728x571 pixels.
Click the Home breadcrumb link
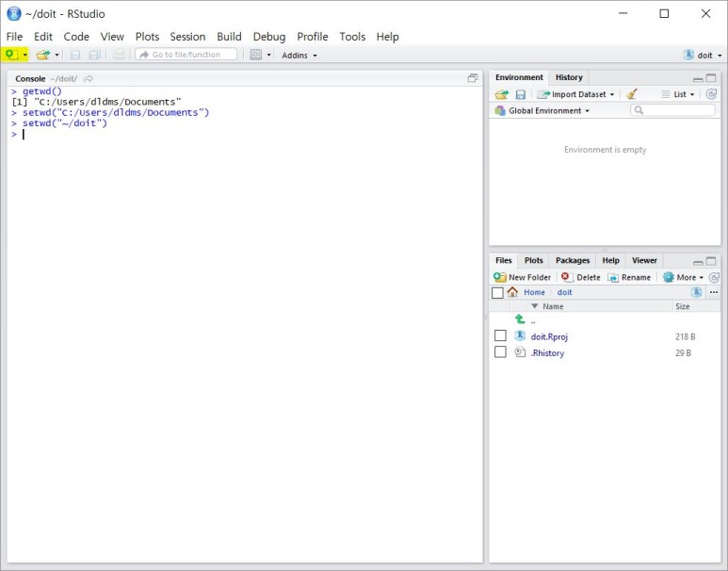534,292
